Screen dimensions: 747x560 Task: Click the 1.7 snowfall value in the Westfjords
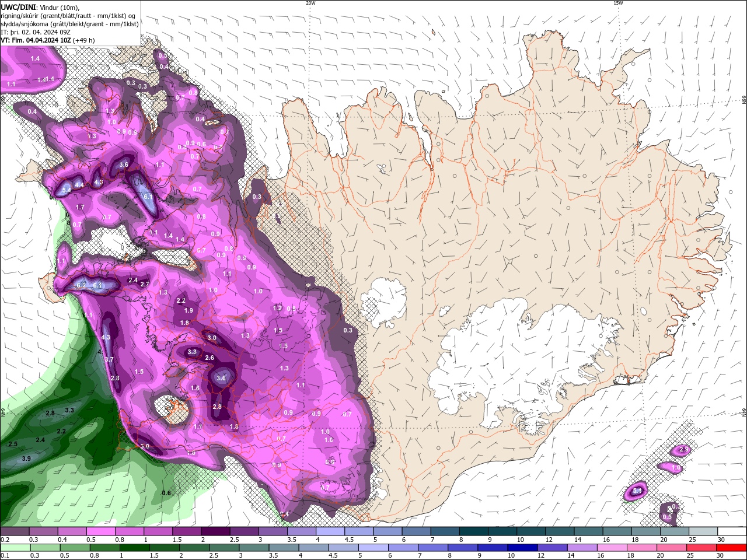80,208
